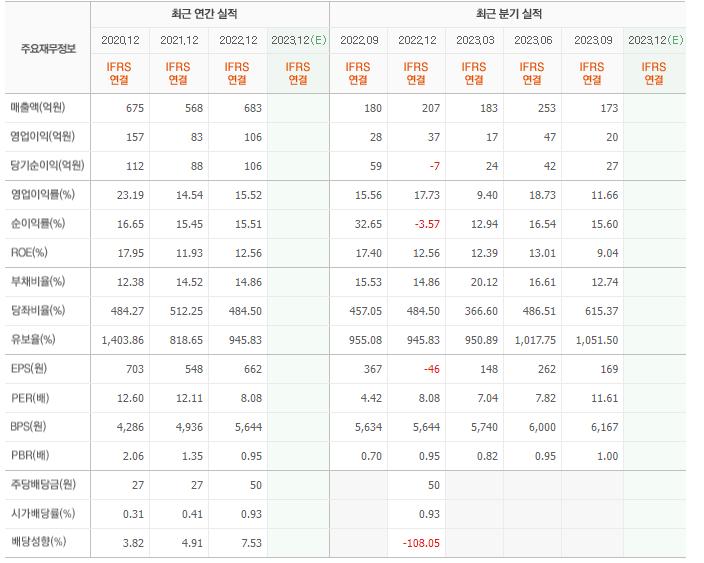Screen dimensions: 704x563
Task: Select ROE value 17.95 for 2020.12
Action: point(131,253)
